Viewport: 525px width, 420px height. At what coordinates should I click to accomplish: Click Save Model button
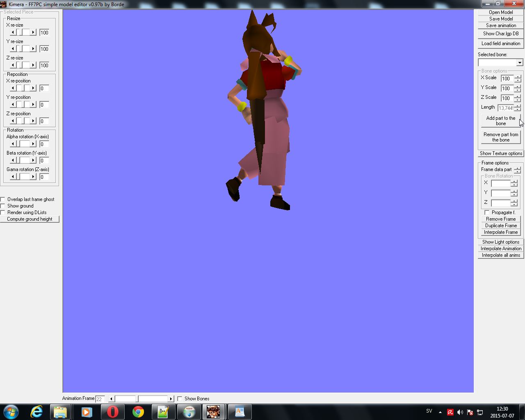(501, 19)
